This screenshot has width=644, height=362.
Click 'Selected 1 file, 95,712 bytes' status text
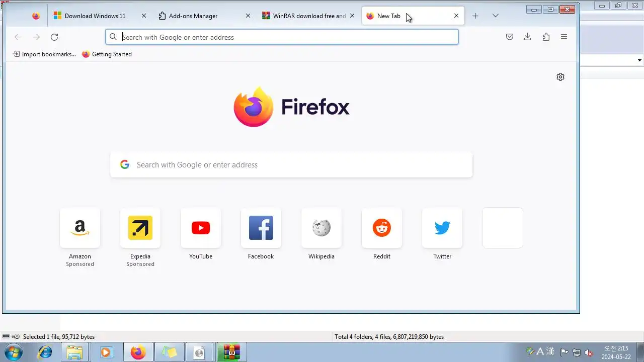(x=59, y=337)
